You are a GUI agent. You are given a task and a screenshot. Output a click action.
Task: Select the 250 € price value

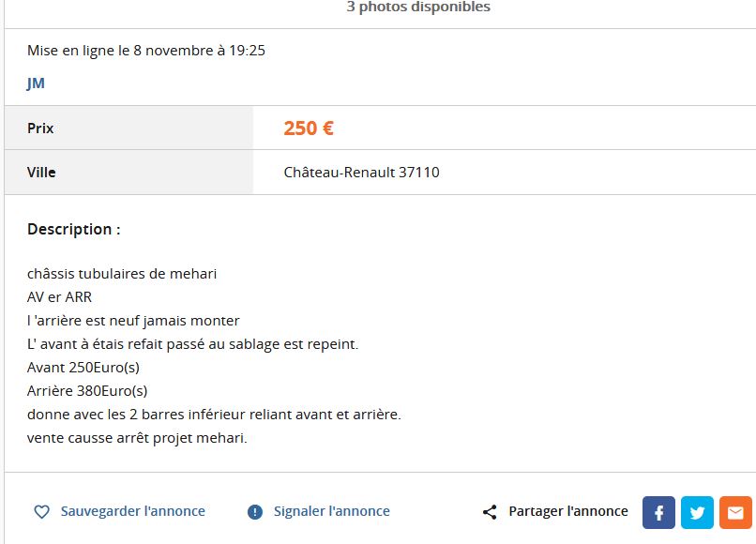click(x=309, y=128)
